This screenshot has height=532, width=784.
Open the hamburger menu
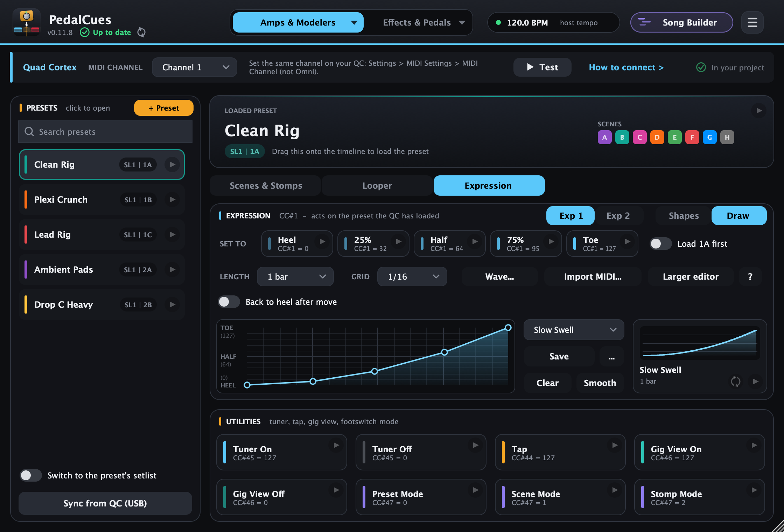pyautogui.click(x=752, y=23)
